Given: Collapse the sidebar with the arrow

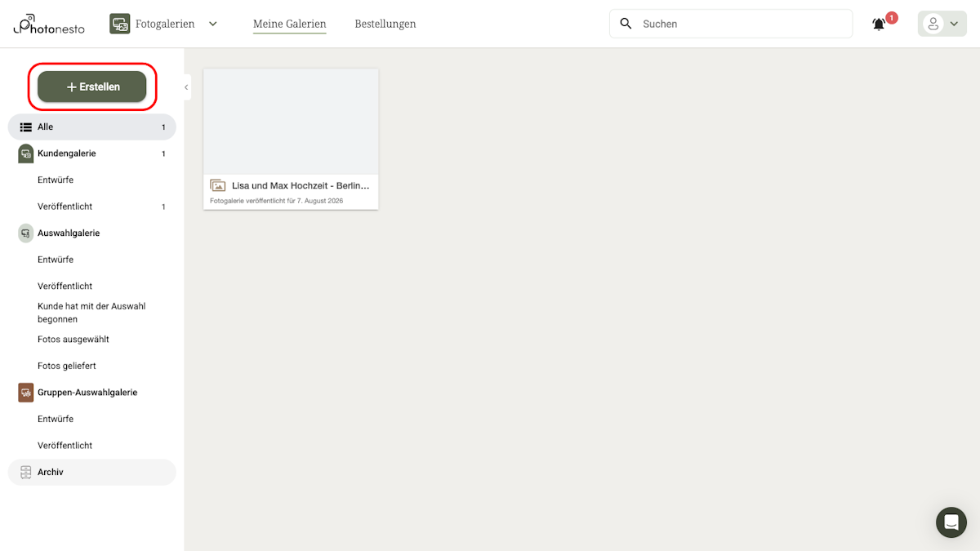Looking at the screenshot, I should click(x=185, y=87).
